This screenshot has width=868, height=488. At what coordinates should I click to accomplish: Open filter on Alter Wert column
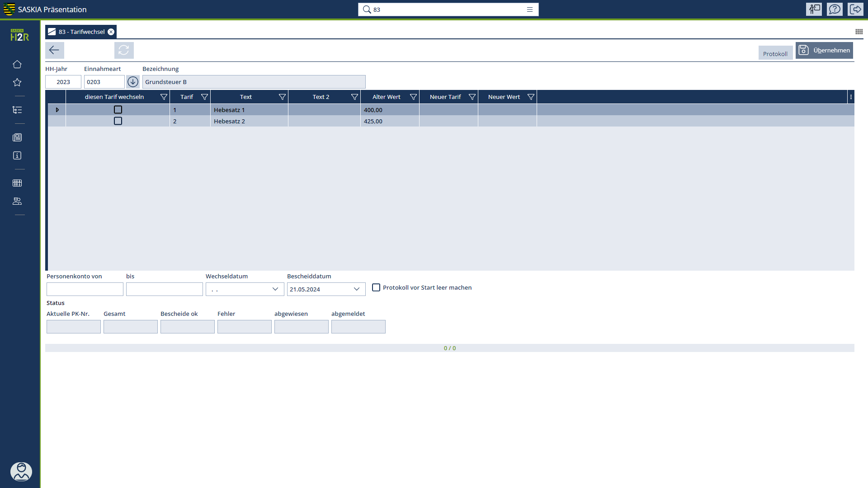click(413, 97)
